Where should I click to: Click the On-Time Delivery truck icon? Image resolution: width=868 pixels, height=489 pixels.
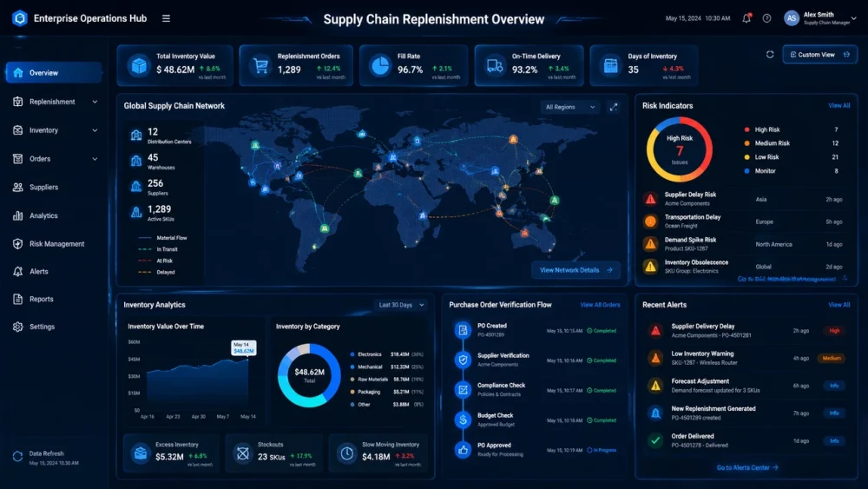[495, 65]
